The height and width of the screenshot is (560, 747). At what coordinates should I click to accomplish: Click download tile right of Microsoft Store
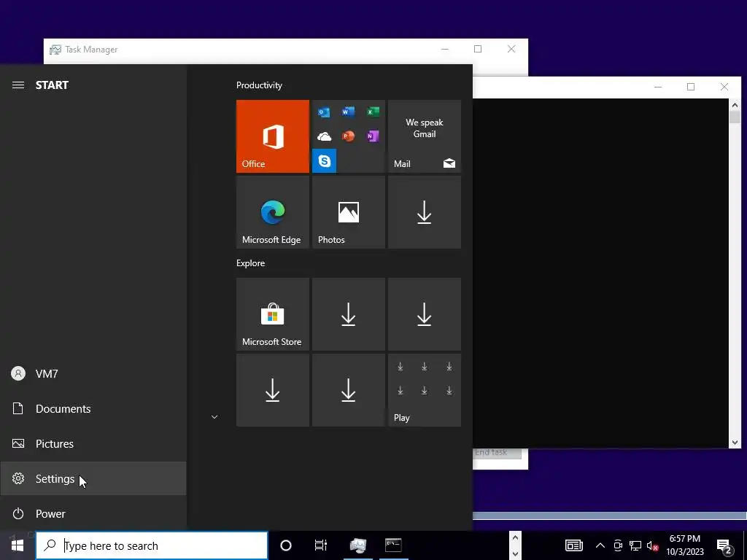[x=348, y=314]
